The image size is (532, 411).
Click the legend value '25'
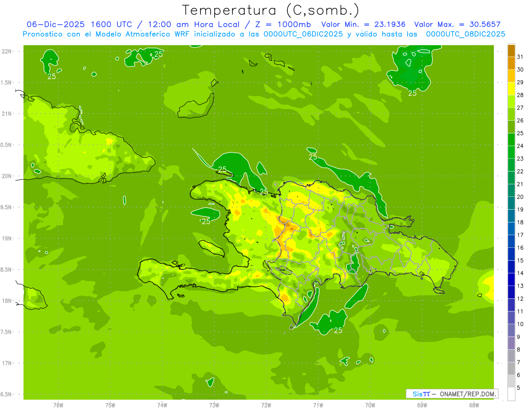point(520,133)
